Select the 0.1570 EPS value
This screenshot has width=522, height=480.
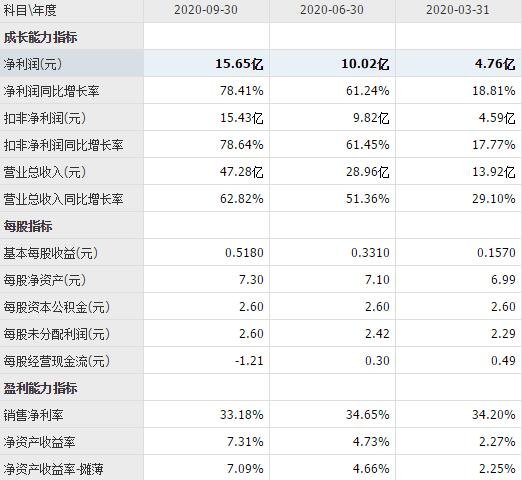[x=496, y=253]
